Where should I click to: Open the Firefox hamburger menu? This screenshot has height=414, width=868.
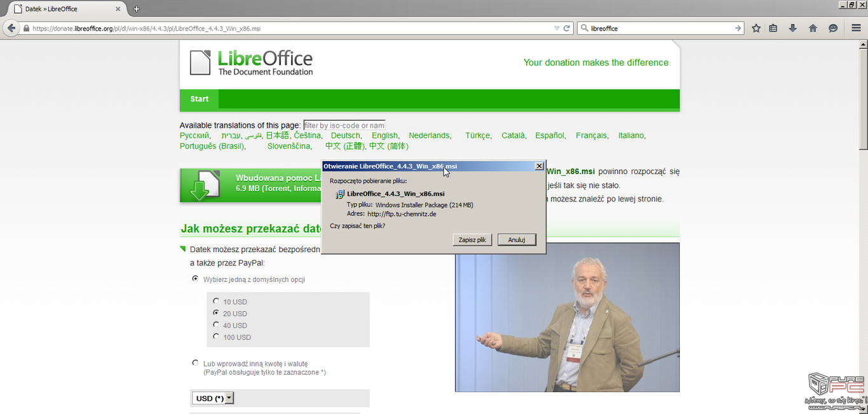point(856,29)
